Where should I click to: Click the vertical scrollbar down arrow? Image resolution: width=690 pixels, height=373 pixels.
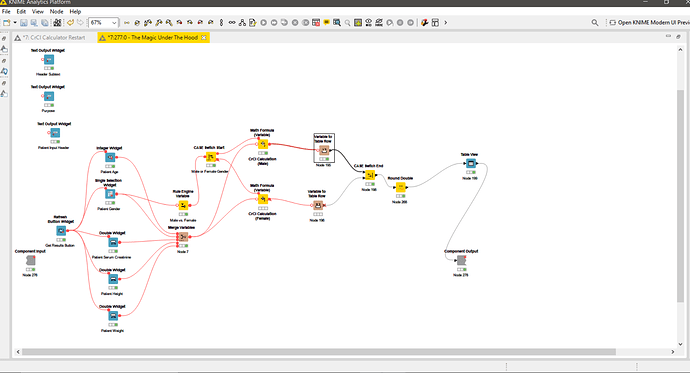(x=681, y=344)
